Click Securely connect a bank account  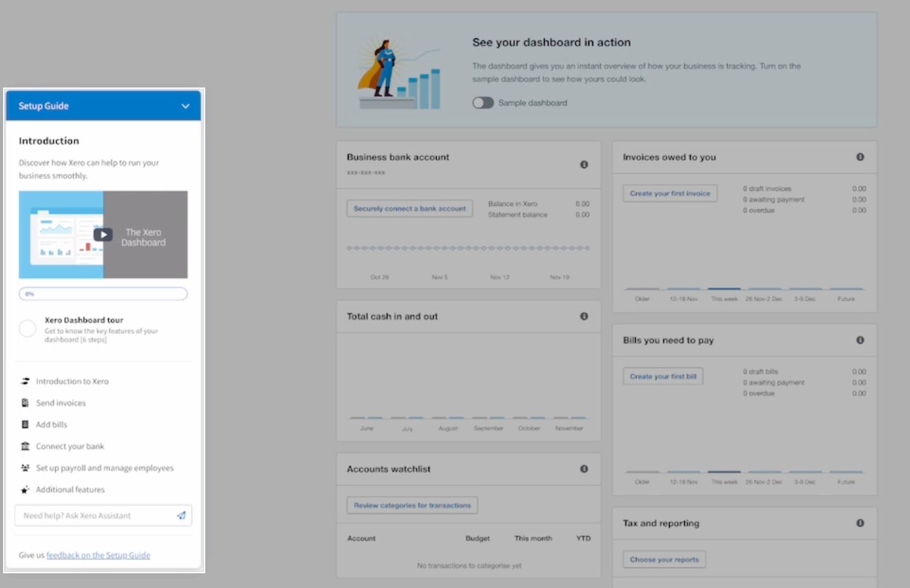pos(409,209)
